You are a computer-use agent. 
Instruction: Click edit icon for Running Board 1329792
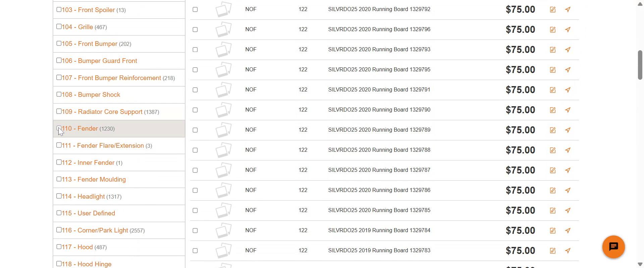(x=552, y=10)
